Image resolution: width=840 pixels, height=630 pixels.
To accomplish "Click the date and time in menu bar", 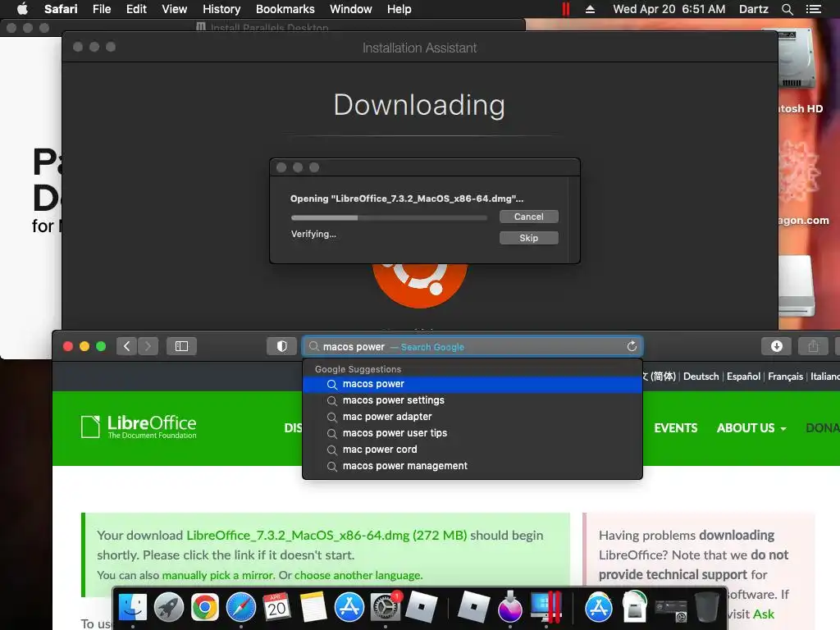I will pyautogui.click(x=669, y=9).
